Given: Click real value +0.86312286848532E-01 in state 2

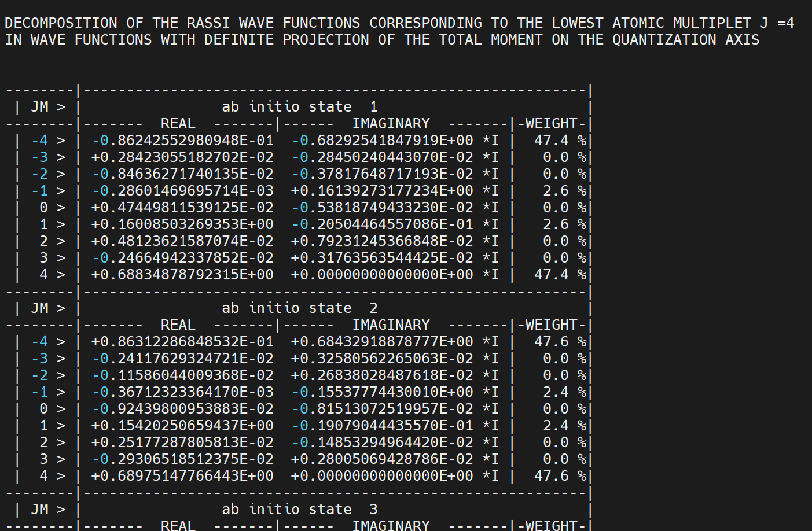Looking at the screenshot, I should (182, 342).
